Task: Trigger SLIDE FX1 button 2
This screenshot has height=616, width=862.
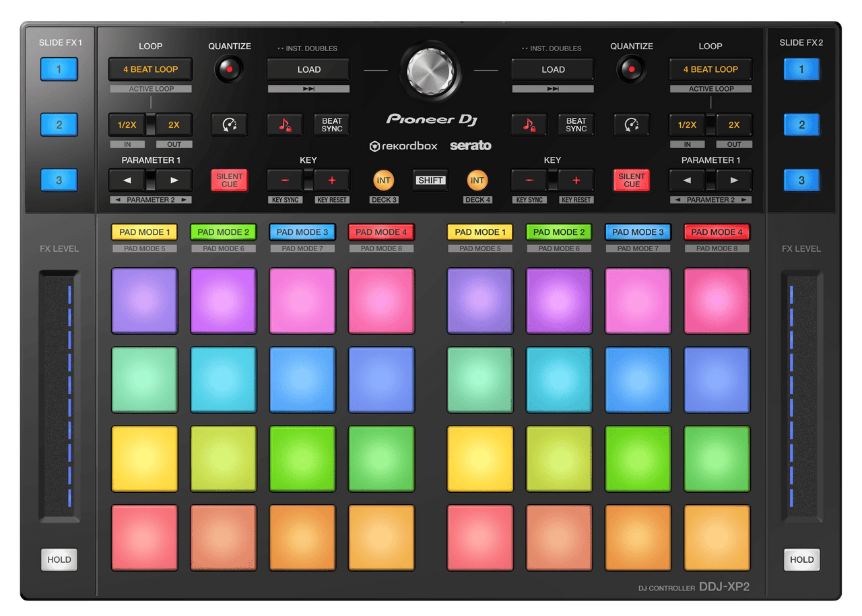Action: click(x=59, y=125)
